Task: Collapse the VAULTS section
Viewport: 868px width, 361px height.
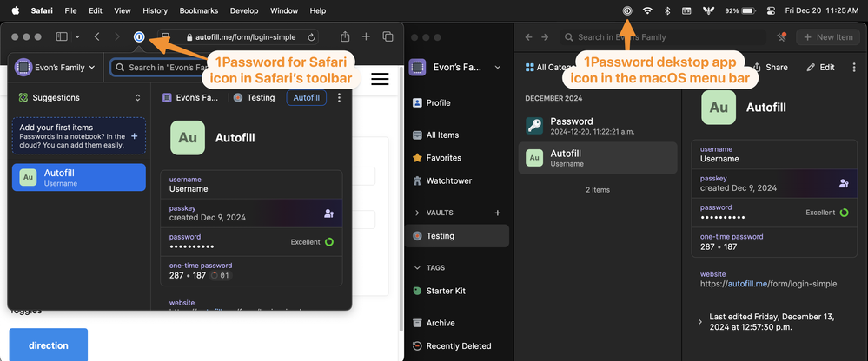Action: pos(417,213)
